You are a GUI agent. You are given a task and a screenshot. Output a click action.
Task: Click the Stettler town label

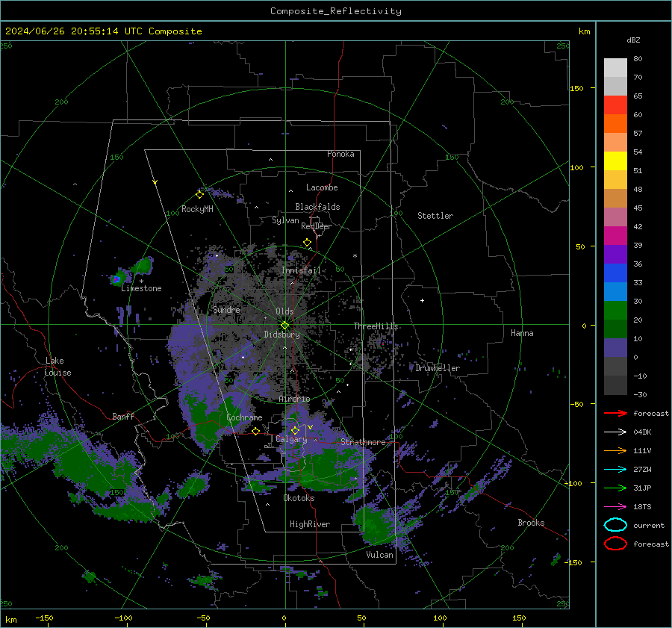(435, 216)
